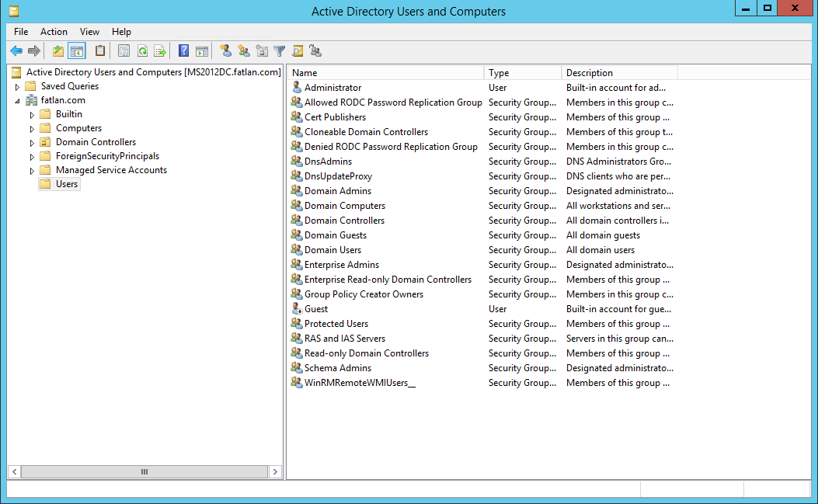
Task: Select Denied RODC Password Replication Group name
Action: click(391, 147)
